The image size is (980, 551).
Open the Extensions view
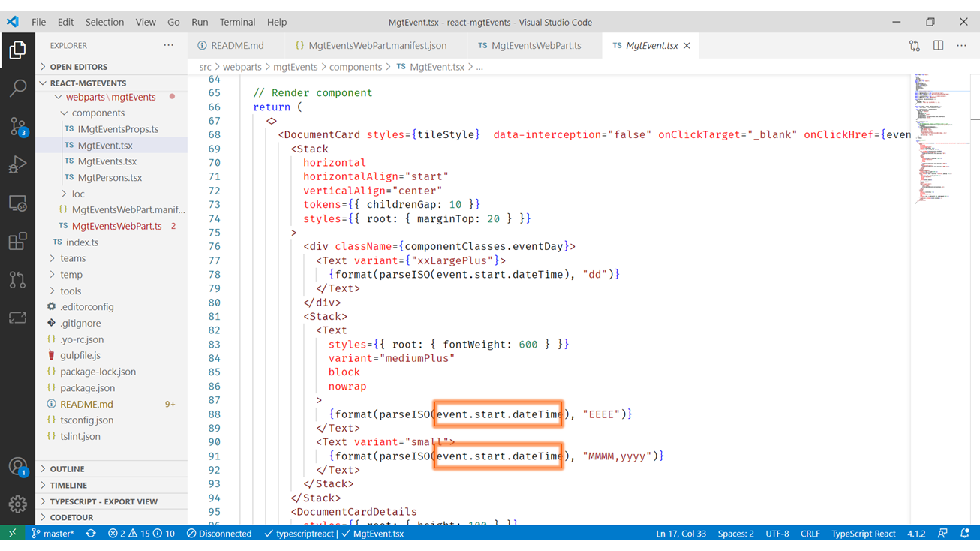point(17,241)
